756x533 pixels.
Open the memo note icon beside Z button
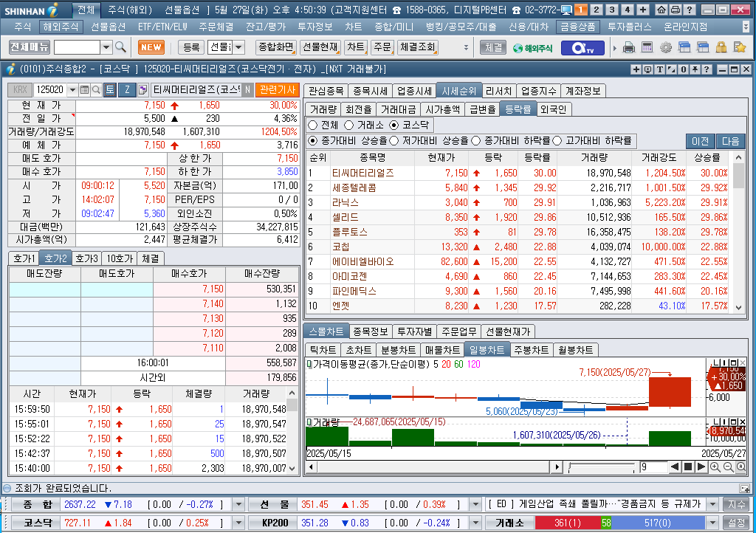coord(142,89)
